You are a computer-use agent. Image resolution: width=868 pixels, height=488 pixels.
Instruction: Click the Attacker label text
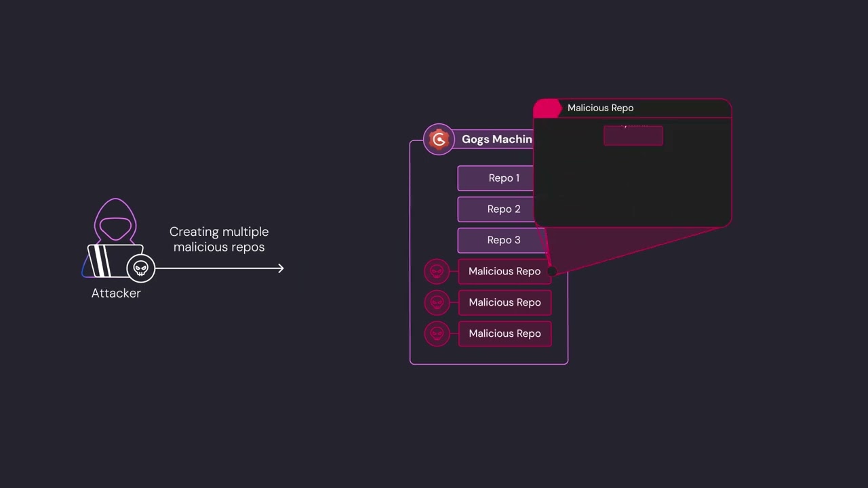click(116, 293)
